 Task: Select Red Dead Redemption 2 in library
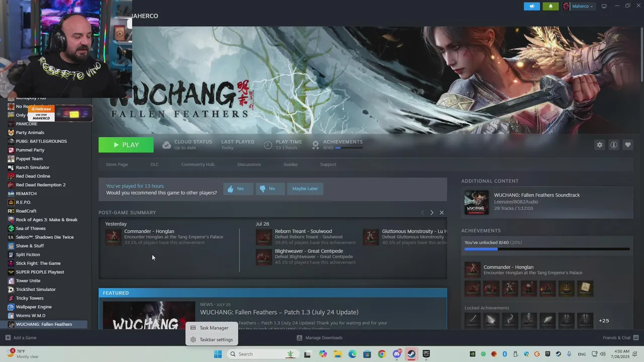(x=40, y=185)
